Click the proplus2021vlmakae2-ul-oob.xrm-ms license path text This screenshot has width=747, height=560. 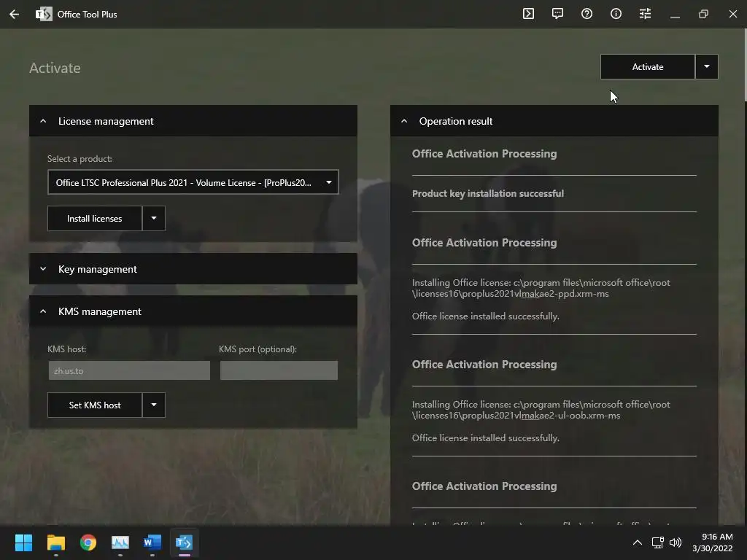[541, 410]
